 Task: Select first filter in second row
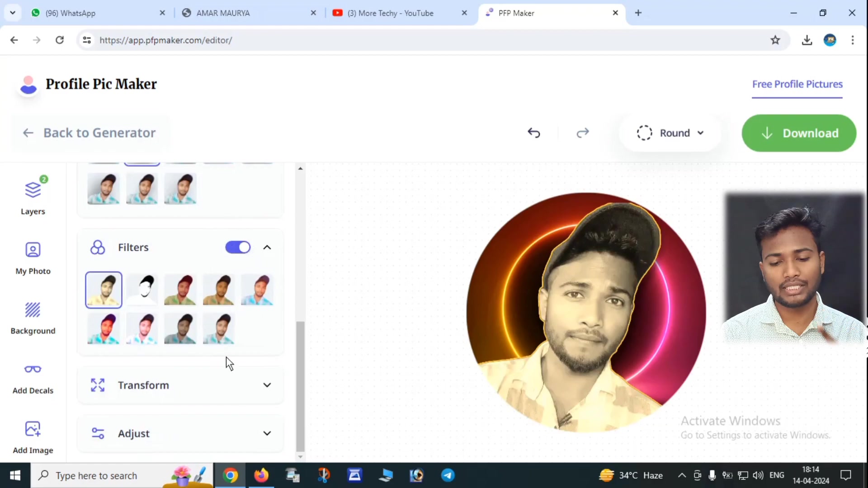click(104, 328)
